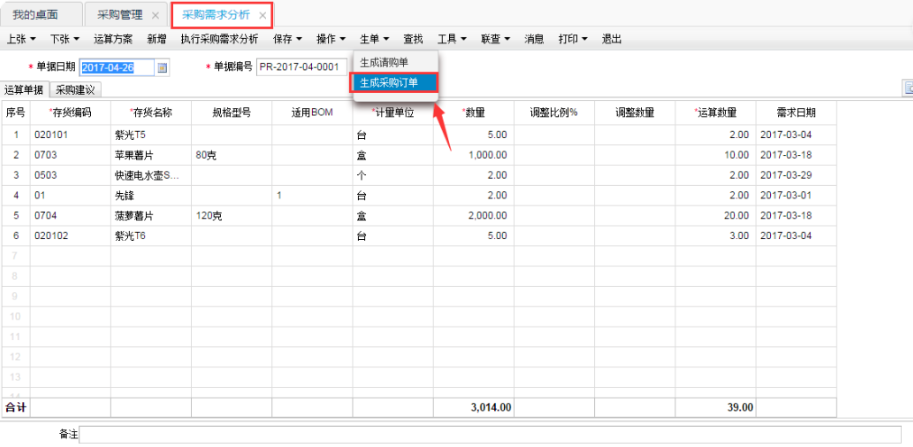Select row number 7 in the grid
913x447 pixels.
tap(16, 256)
